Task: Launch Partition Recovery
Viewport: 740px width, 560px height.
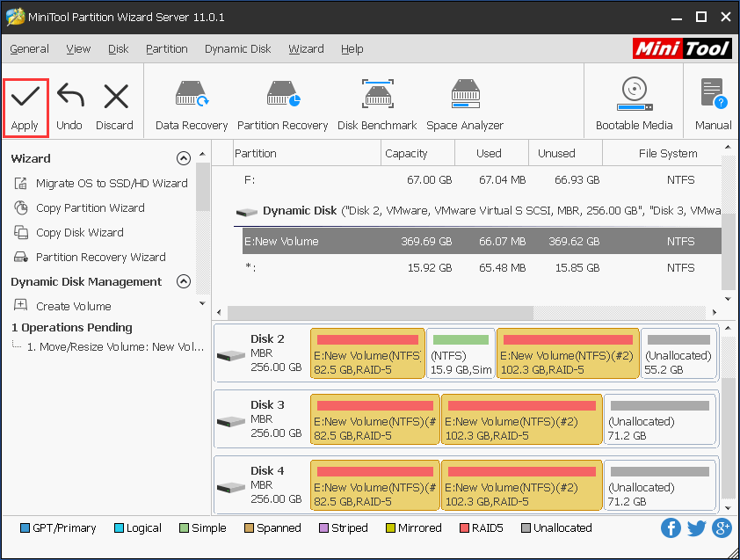Action: pos(282,101)
